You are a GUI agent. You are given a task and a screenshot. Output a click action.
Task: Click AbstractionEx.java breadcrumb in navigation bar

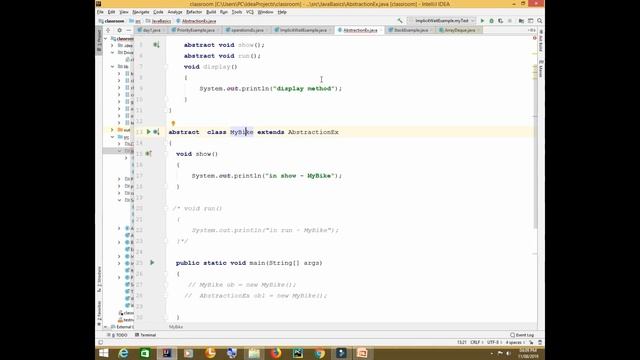pyautogui.click(x=197, y=21)
